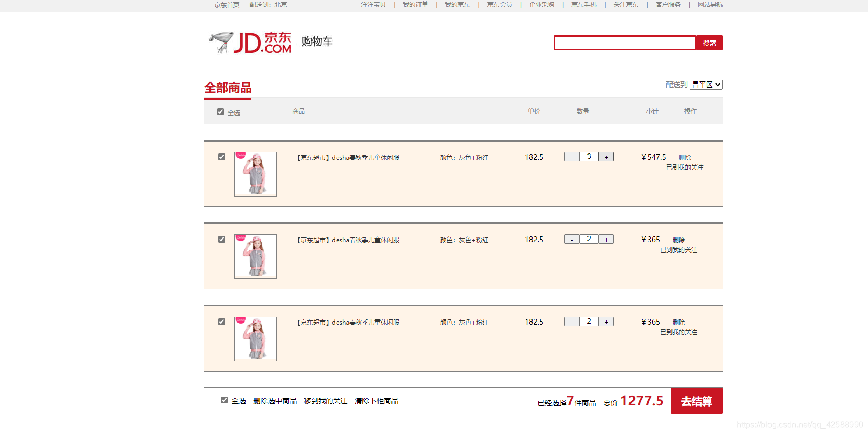868x434 pixels.
Task: Click the first item's 182.5 unit price
Action: 534,157
